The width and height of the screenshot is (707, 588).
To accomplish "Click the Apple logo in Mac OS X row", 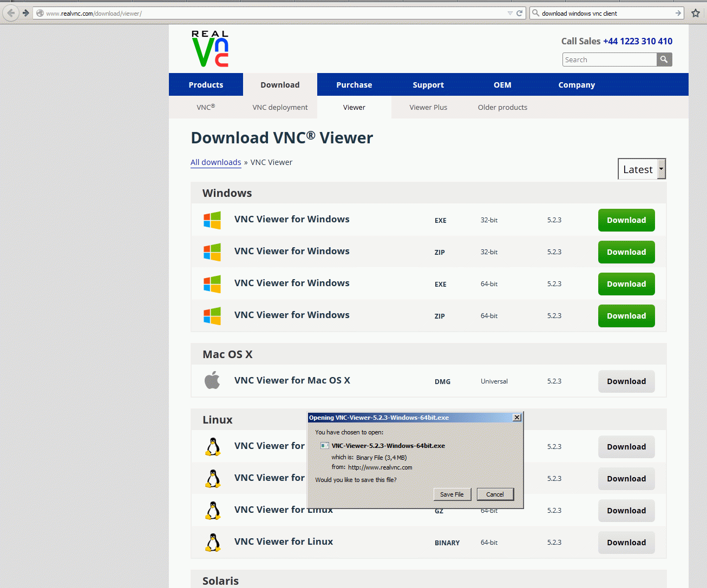I will 212,380.
